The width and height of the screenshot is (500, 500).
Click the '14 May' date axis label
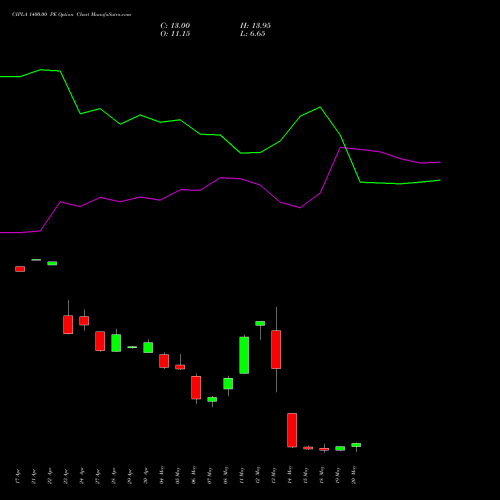290,476
